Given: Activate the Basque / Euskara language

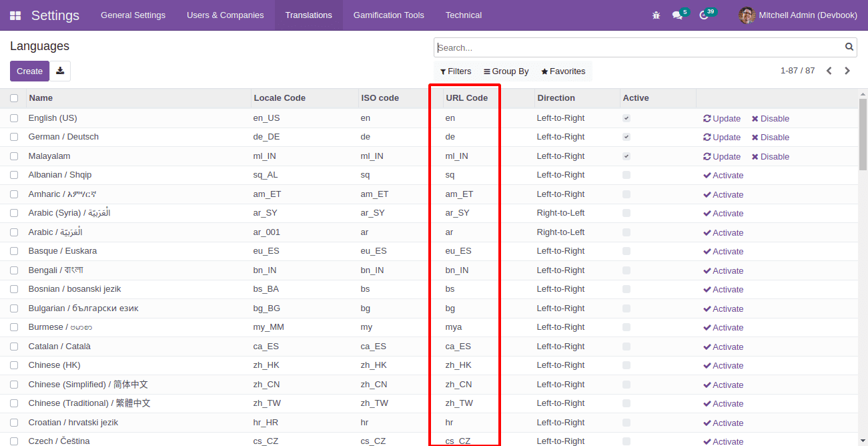Looking at the screenshot, I should 723,251.
